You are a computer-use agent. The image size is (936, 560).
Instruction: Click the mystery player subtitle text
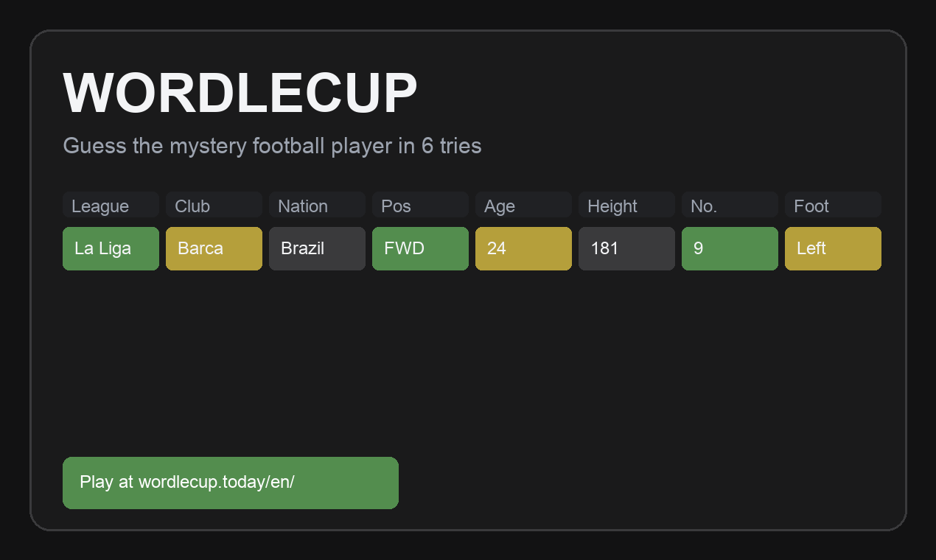coord(273,146)
